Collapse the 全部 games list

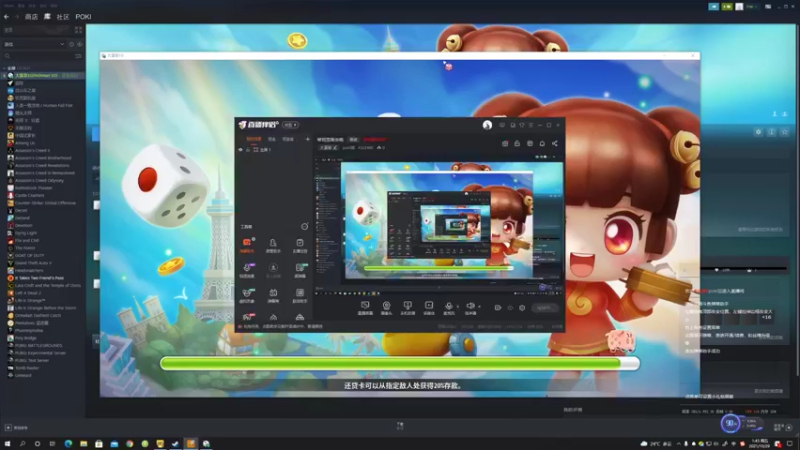coord(5,68)
